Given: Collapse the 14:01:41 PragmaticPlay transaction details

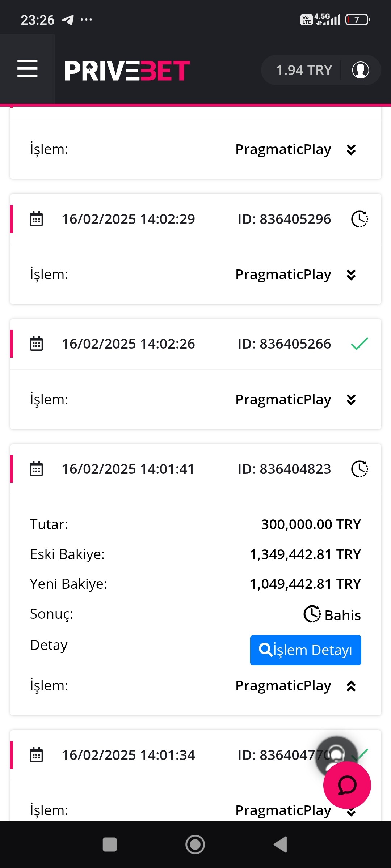Looking at the screenshot, I should point(351,686).
